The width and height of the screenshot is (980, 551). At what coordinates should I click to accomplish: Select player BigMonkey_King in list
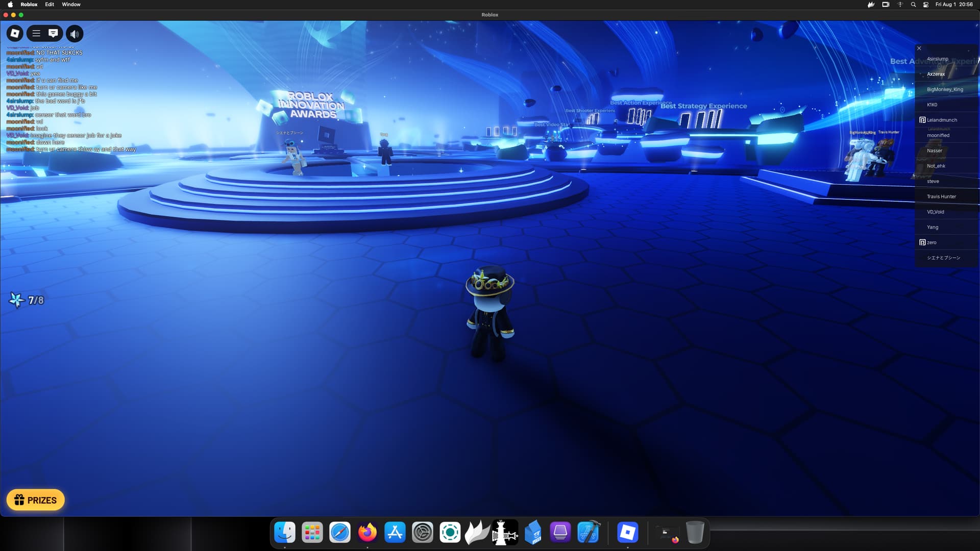pos(945,89)
